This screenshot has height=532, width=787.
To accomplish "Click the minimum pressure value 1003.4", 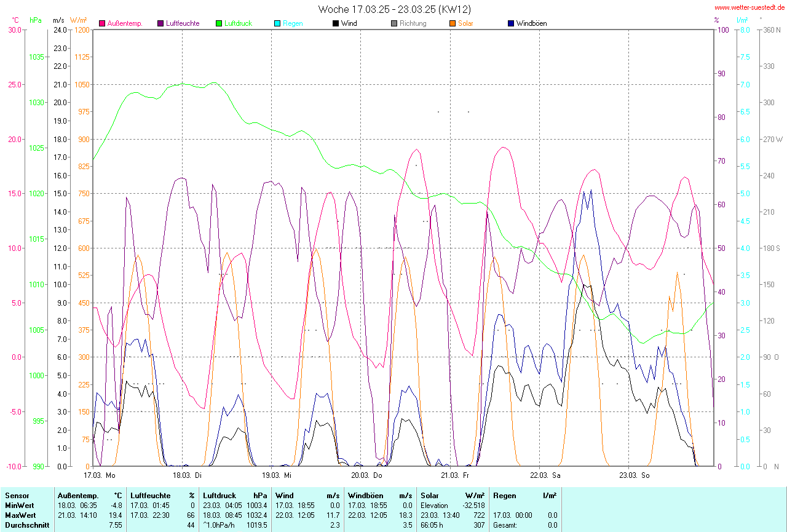I will pyautogui.click(x=256, y=505).
